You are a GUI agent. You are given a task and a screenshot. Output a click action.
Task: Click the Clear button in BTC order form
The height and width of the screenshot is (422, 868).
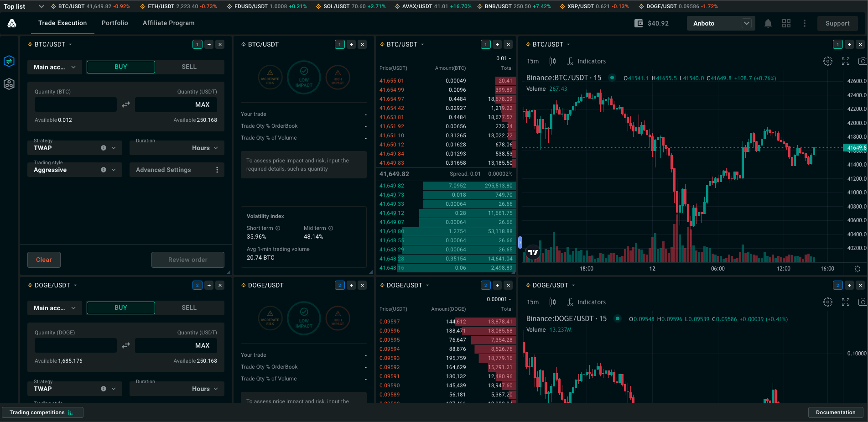[x=44, y=260]
